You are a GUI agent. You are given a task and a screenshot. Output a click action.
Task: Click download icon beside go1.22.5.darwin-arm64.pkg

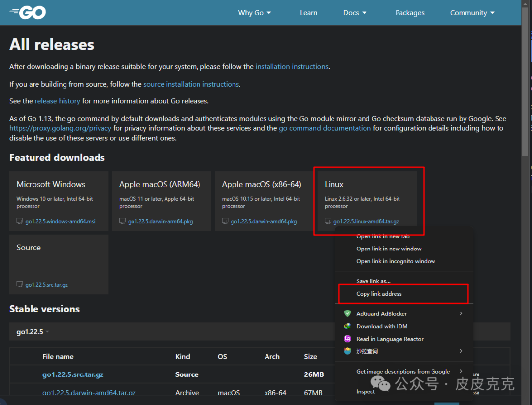pyautogui.click(x=123, y=221)
